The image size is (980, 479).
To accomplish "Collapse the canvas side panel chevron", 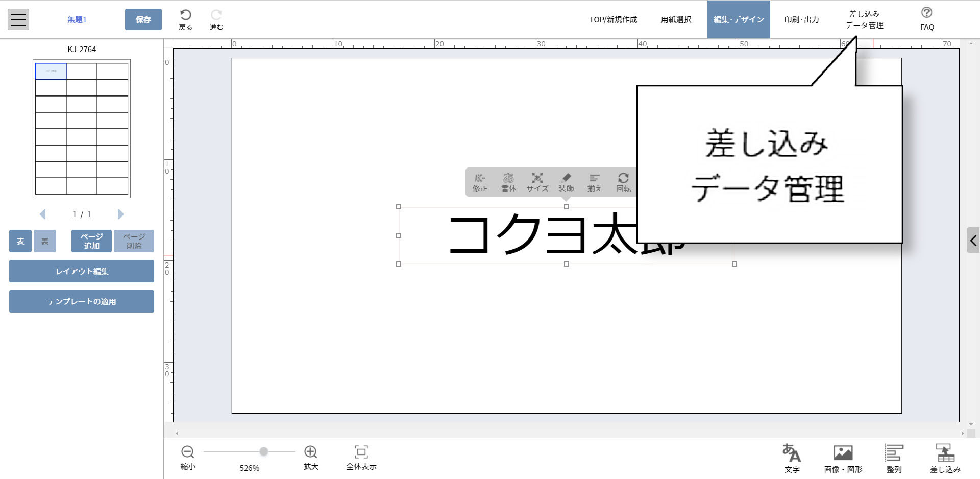I will [973, 240].
